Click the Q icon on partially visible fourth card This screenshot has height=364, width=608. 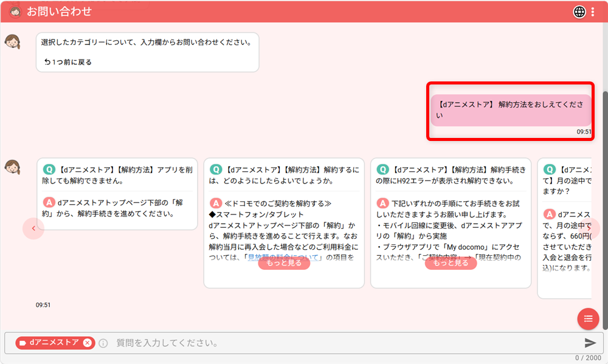(x=550, y=170)
